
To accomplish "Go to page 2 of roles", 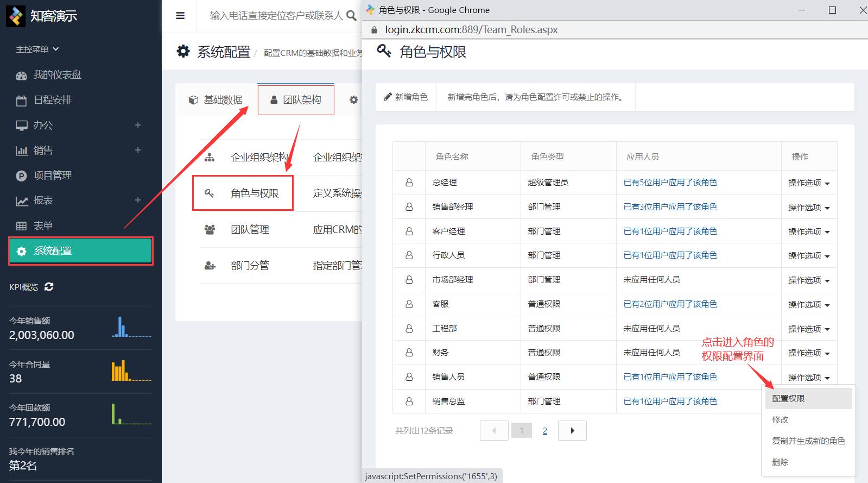I will 545,431.
